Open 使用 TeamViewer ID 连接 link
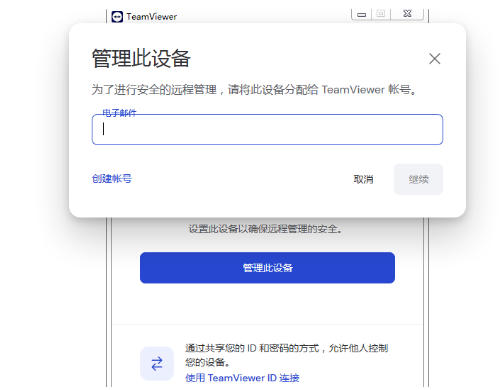This screenshot has width=503, height=390. [x=242, y=378]
